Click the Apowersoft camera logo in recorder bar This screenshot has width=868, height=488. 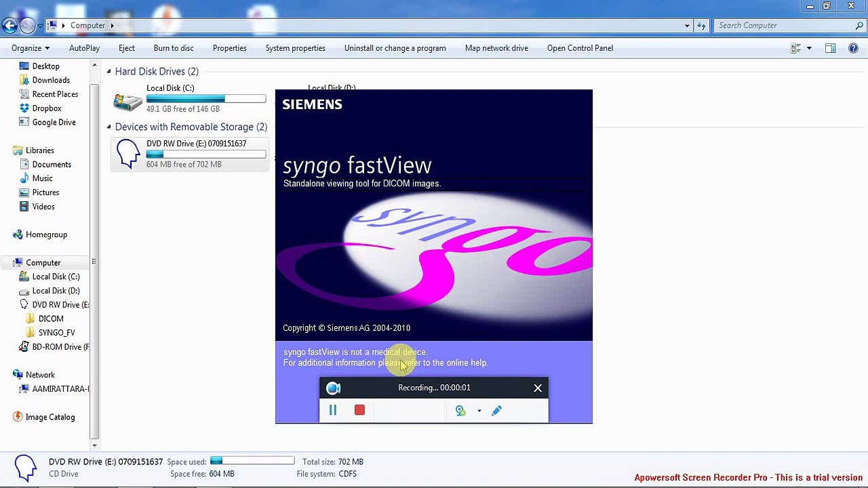(x=333, y=388)
